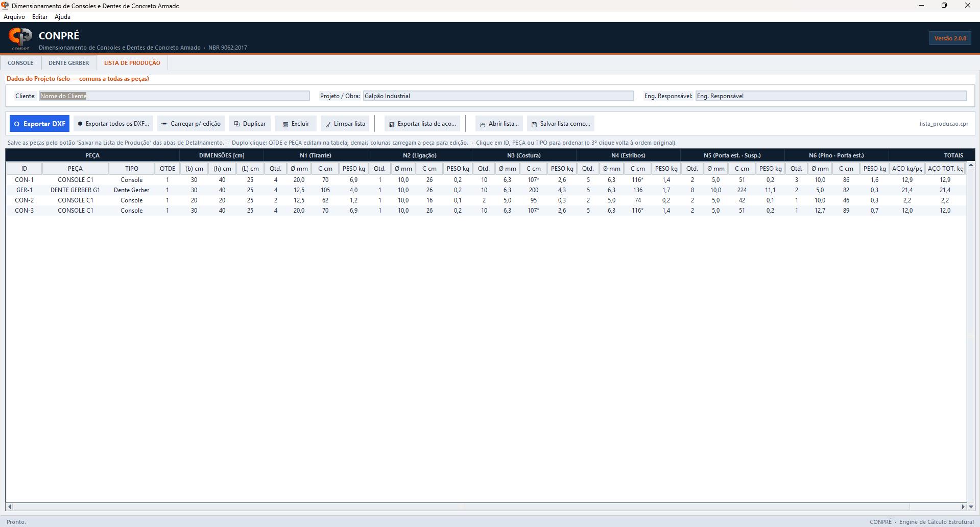The image size is (980, 527).
Task: Click the table's vertical scrollbar down arrow
Action: tap(971, 507)
